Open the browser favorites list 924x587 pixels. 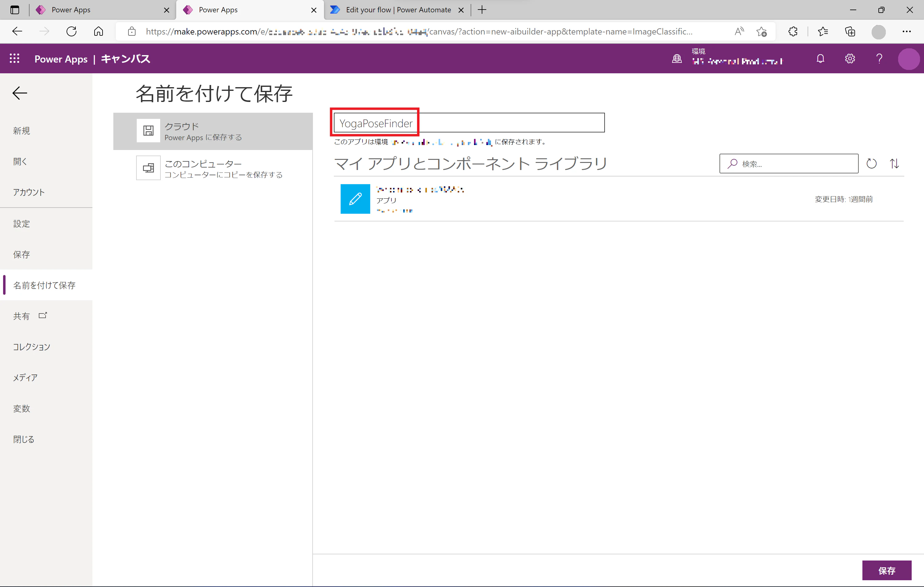[x=823, y=31]
